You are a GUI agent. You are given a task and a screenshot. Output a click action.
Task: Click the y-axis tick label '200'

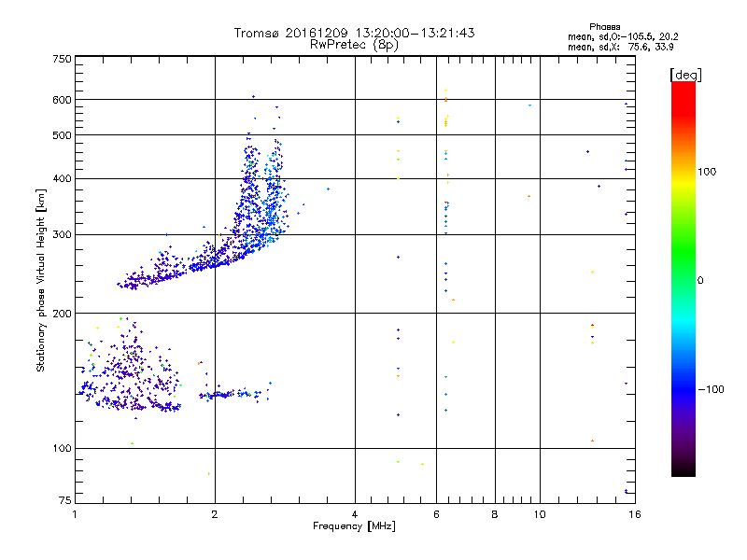click(x=62, y=314)
